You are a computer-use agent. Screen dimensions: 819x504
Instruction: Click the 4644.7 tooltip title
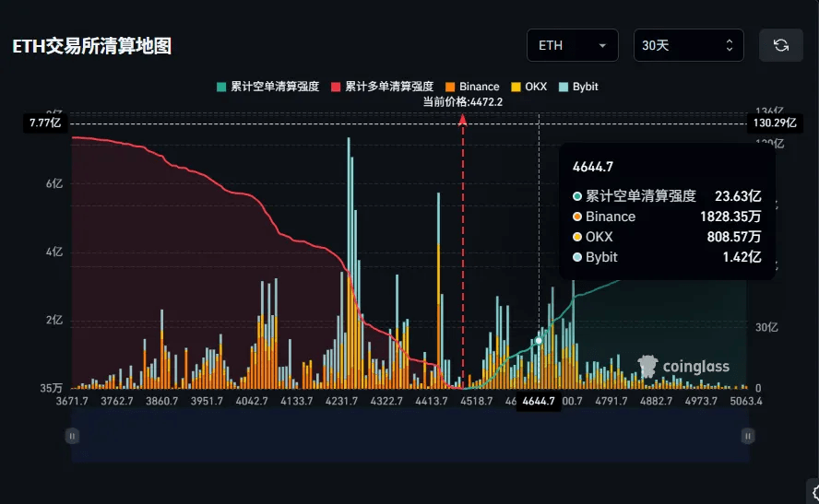click(x=593, y=167)
